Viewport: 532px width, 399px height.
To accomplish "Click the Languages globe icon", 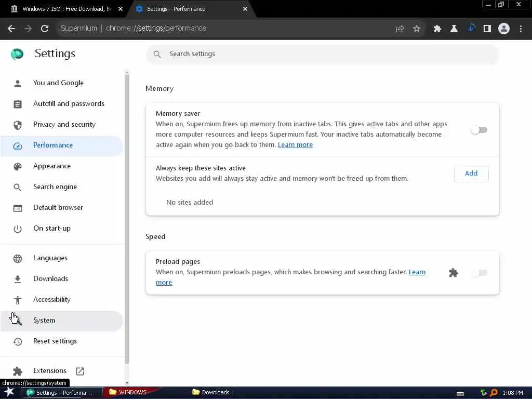I will (x=18, y=259).
